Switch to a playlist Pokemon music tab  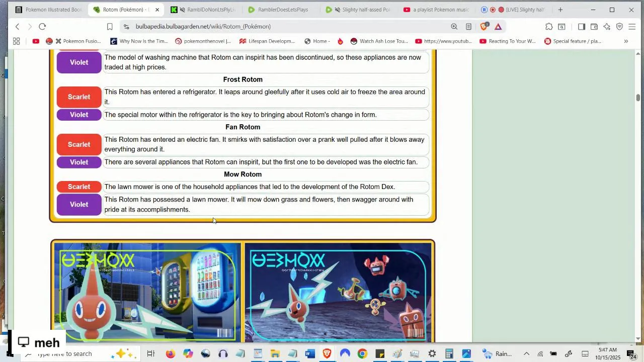[x=436, y=10]
